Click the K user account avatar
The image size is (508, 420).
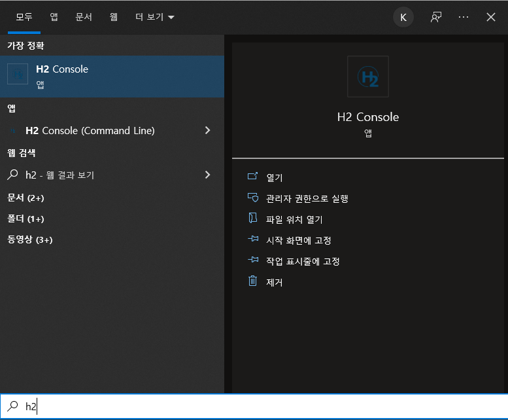point(403,17)
